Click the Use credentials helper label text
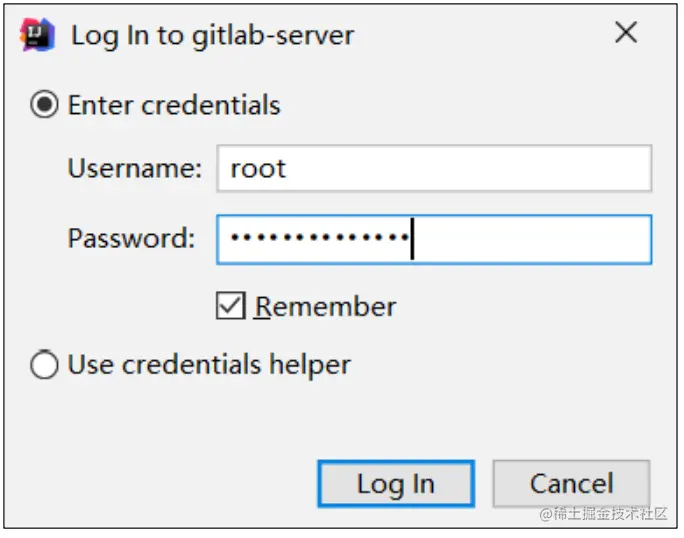The height and width of the screenshot is (538, 684). pyautogui.click(x=209, y=365)
